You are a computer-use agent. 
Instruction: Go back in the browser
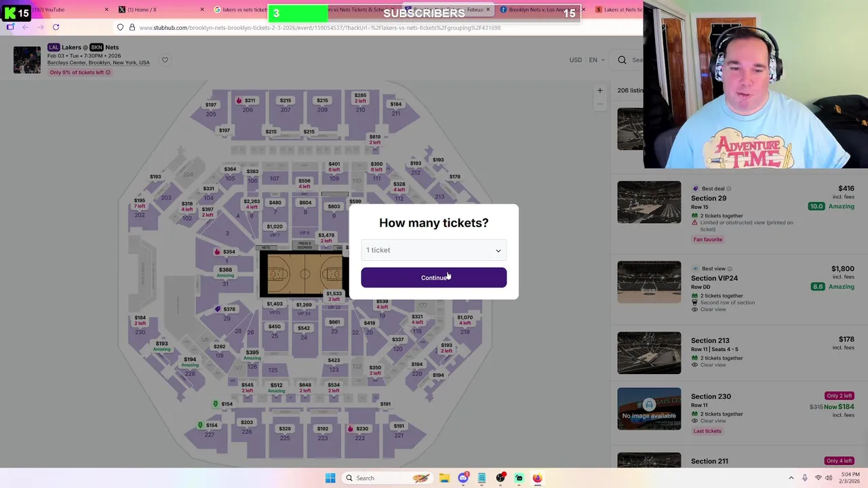tap(25, 27)
